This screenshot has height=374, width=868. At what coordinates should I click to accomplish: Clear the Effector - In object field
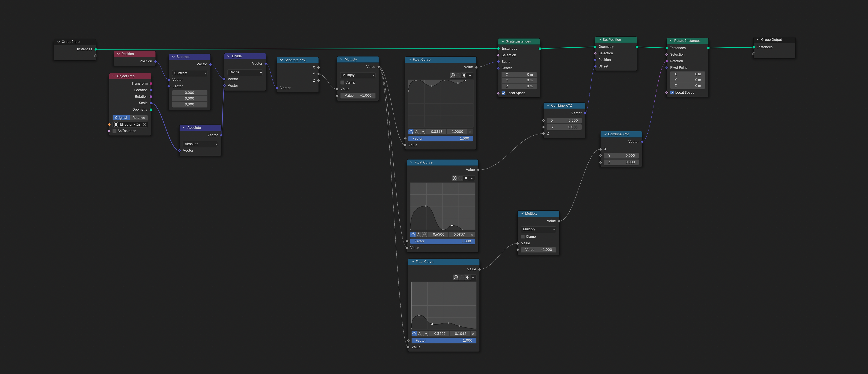click(144, 125)
